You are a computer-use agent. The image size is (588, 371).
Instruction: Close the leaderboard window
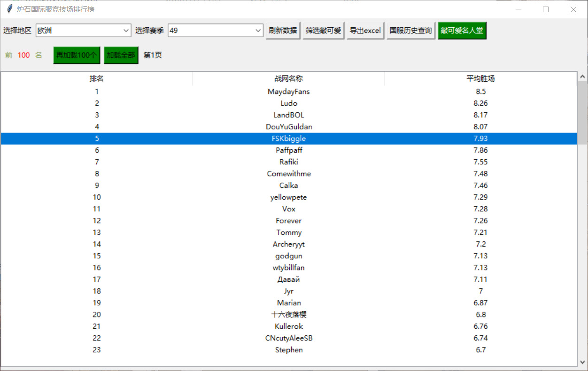click(x=573, y=9)
